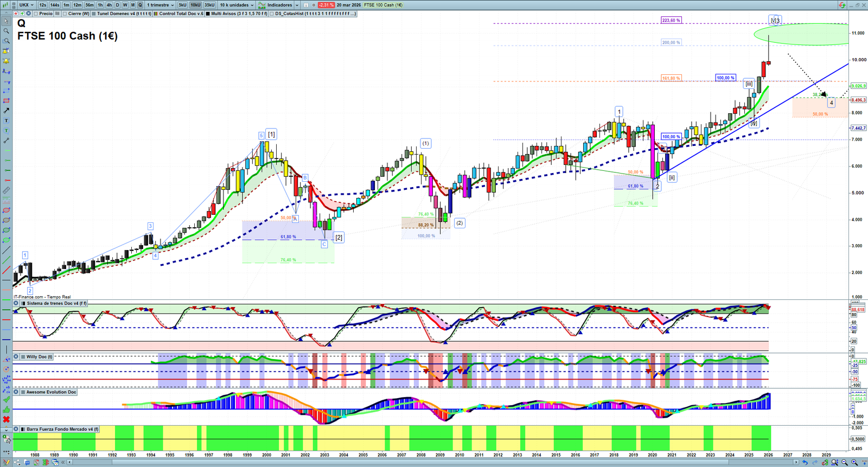Viewport: 868px width, 467px height.
Task: Select the 12m timeframe
Action: pyautogui.click(x=78, y=5)
